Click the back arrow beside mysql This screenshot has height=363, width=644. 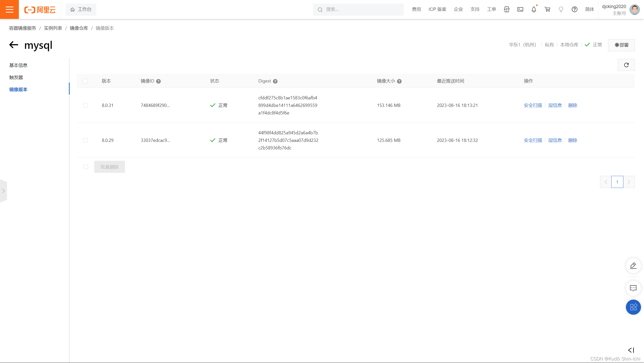click(x=14, y=45)
